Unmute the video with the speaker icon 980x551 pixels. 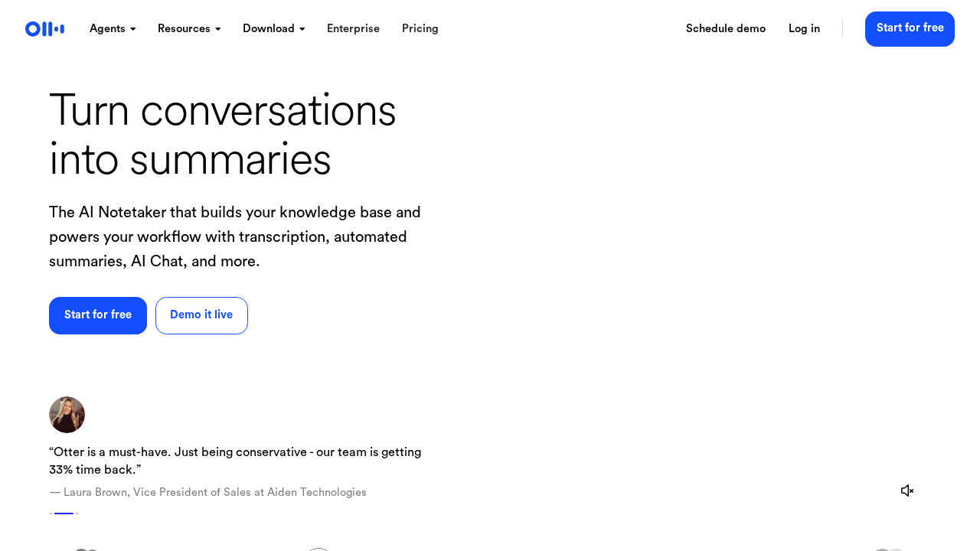(x=907, y=491)
